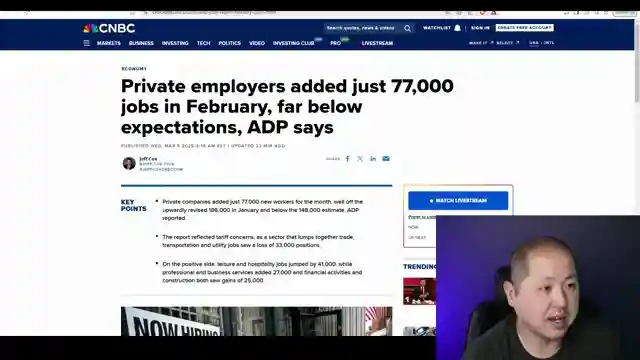Open the CNBC logo homepage link

(109, 28)
